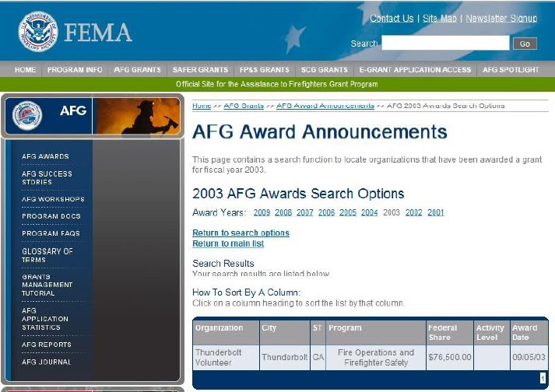Click the GA state cell
Image resolution: width=555 pixels, height=392 pixels.
click(318, 357)
